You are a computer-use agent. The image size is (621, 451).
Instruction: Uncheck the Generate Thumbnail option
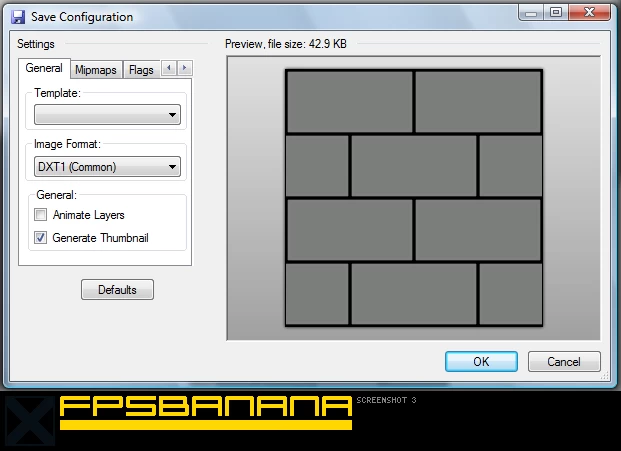pyautogui.click(x=41, y=238)
